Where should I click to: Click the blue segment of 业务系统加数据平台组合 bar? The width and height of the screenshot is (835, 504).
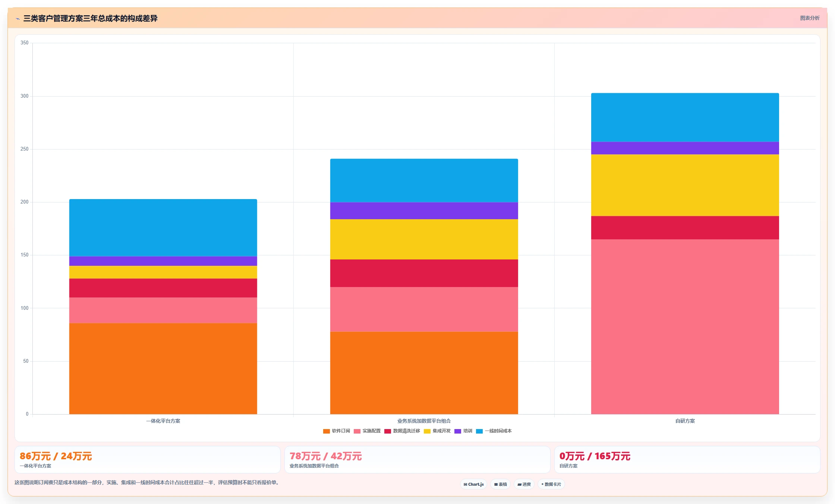coord(424,180)
